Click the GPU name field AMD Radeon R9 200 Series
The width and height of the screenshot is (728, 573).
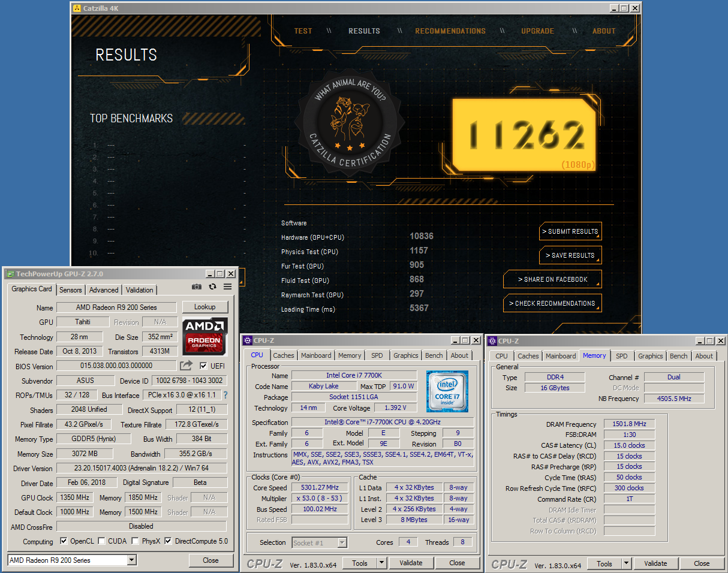tap(117, 307)
